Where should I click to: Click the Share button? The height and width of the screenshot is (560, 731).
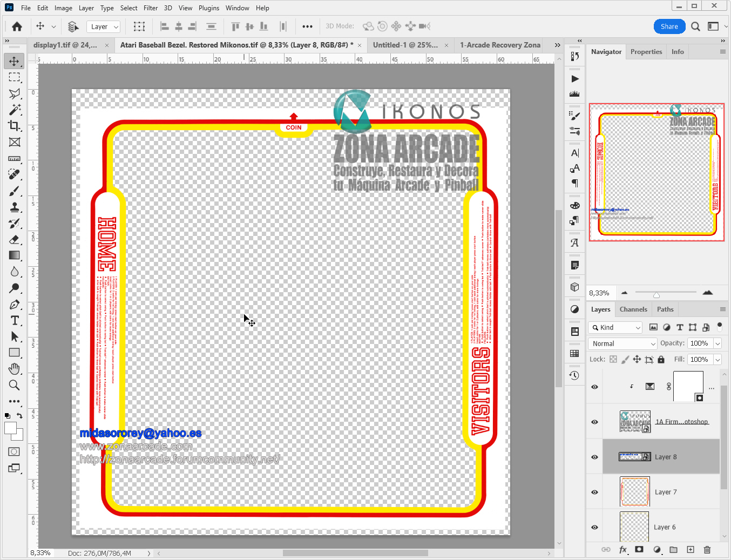click(669, 26)
